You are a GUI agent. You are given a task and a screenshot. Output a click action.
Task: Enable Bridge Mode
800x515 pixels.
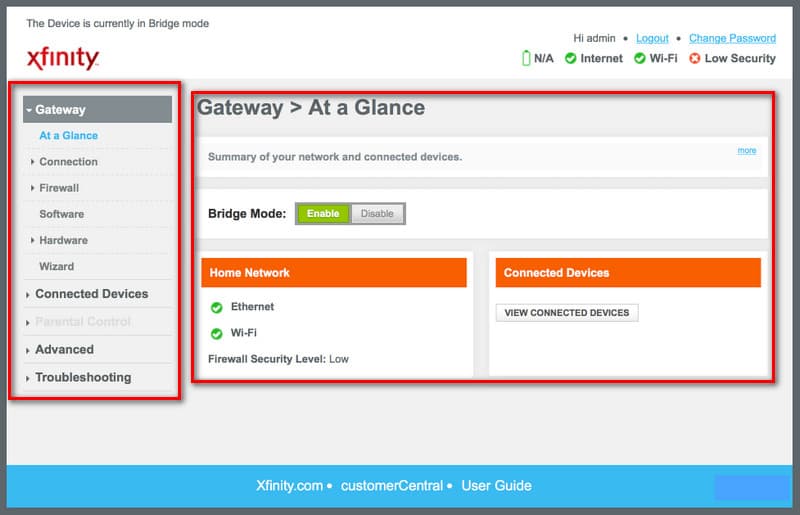tap(323, 214)
